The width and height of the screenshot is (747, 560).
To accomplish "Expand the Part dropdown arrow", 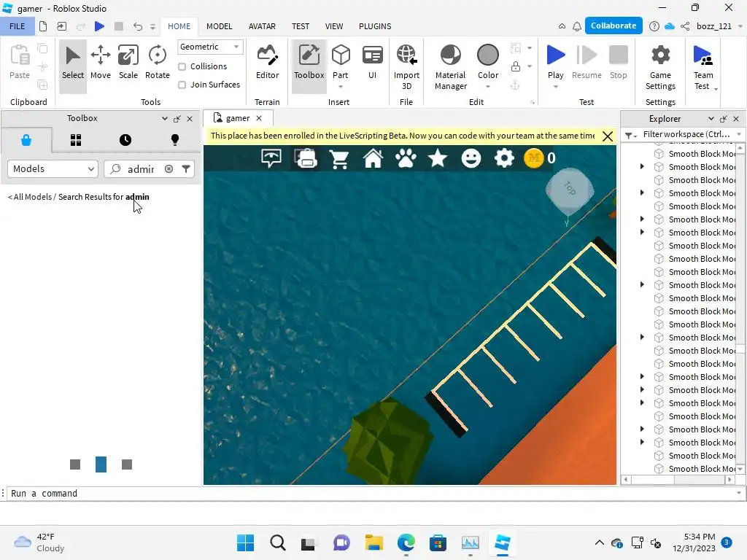I will click(x=341, y=87).
